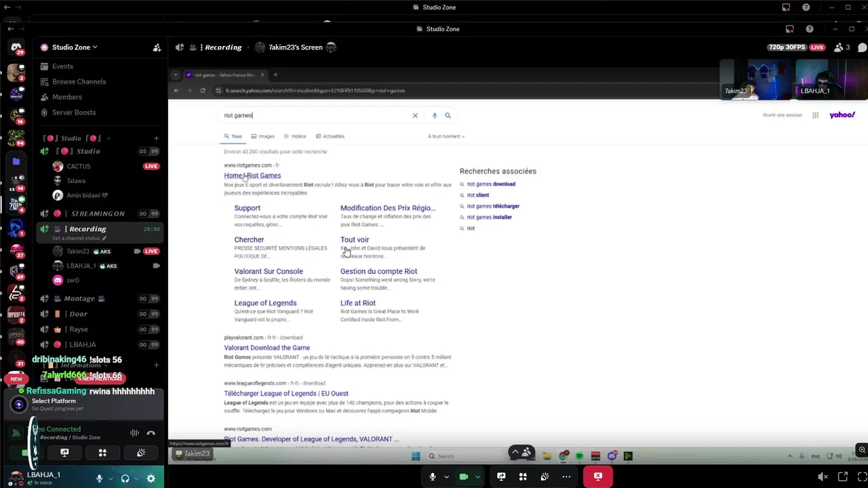The height and width of the screenshot is (488, 868).
Task: Open 'Valorant Download the Game' result
Action: (x=267, y=348)
